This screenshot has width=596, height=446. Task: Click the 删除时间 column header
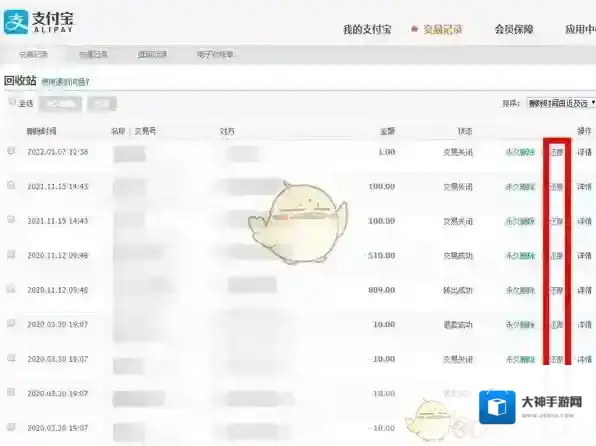pyautogui.click(x=41, y=132)
